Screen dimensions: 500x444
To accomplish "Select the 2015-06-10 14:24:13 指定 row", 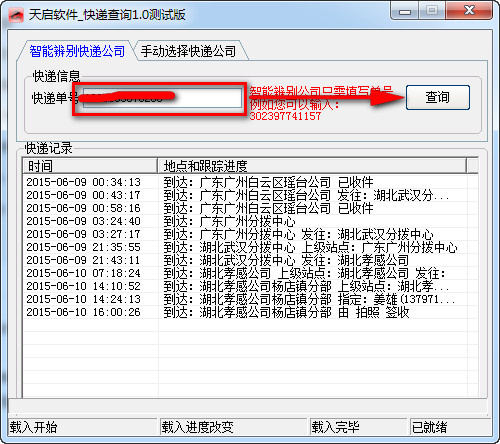I will 250,299.
